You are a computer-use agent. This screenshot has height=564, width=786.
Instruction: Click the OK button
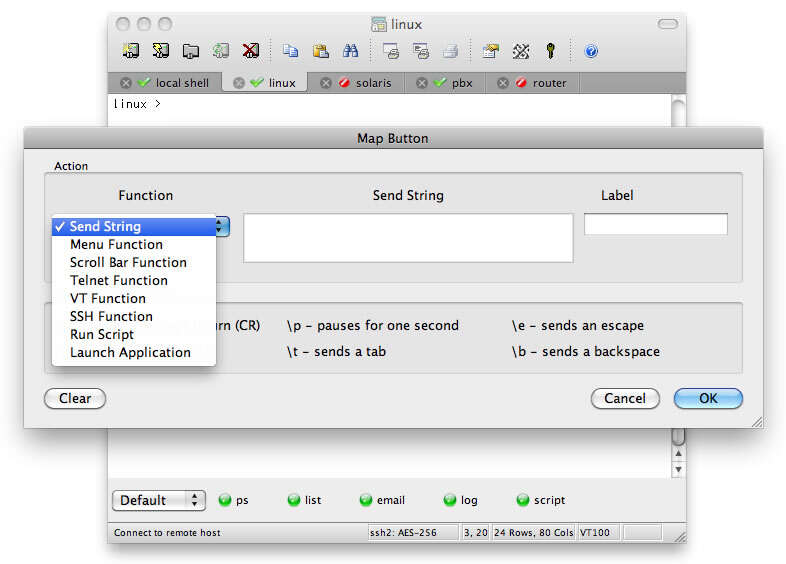(x=708, y=398)
